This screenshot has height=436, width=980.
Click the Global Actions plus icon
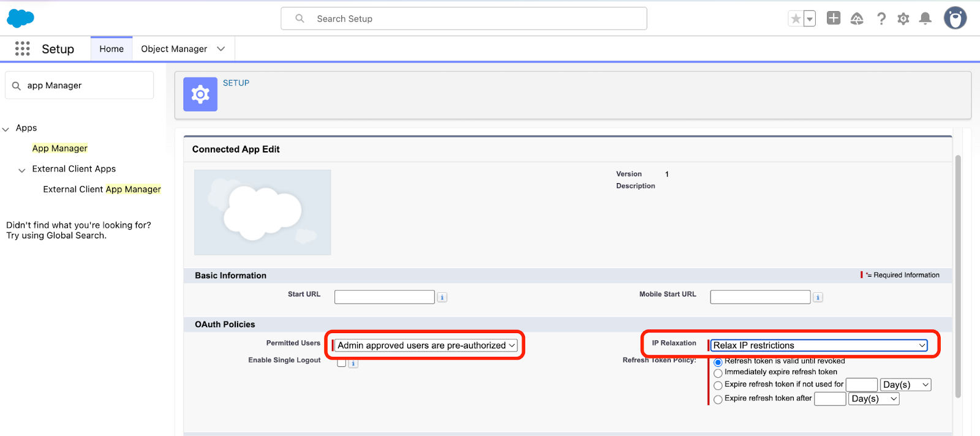click(833, 18)
